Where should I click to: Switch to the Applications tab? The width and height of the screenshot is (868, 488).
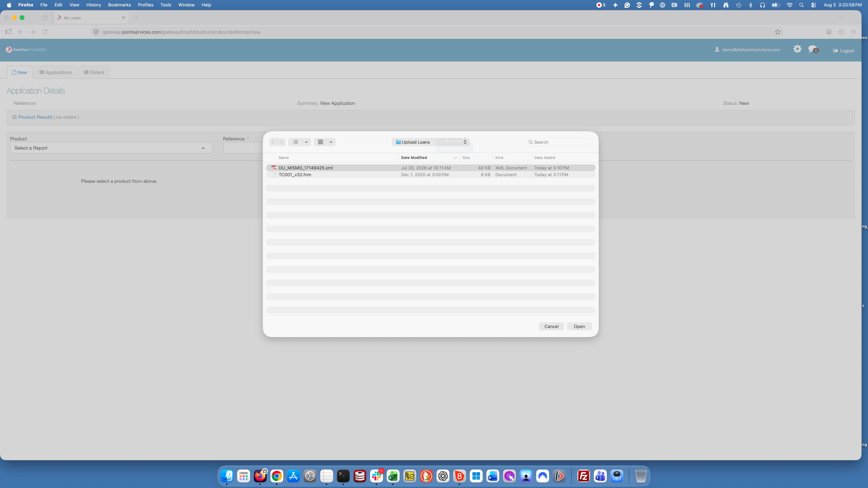point(55,72)
